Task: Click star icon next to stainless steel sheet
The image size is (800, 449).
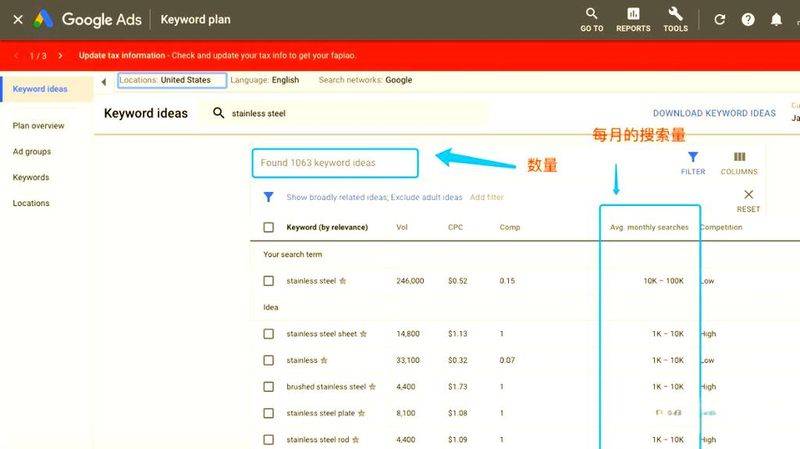Action: click(363, 334)
